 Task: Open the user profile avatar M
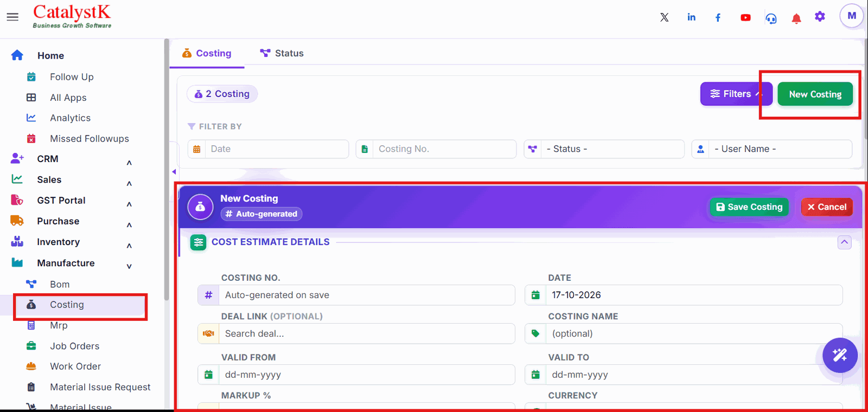tap(852, 16)
